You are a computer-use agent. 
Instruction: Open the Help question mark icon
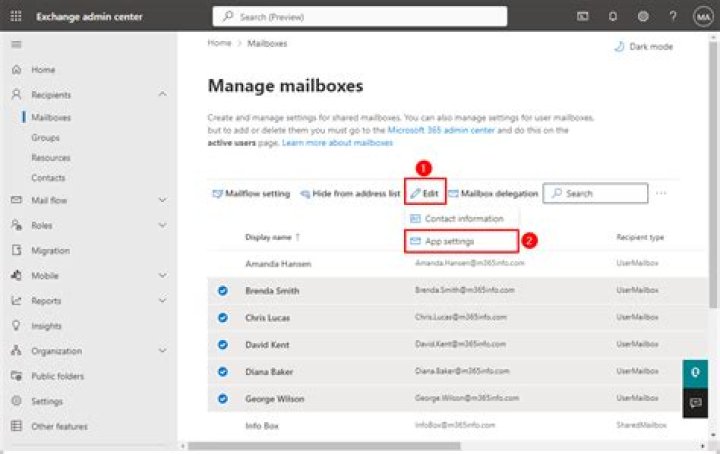pyautogui.click(x=673, y=17)
